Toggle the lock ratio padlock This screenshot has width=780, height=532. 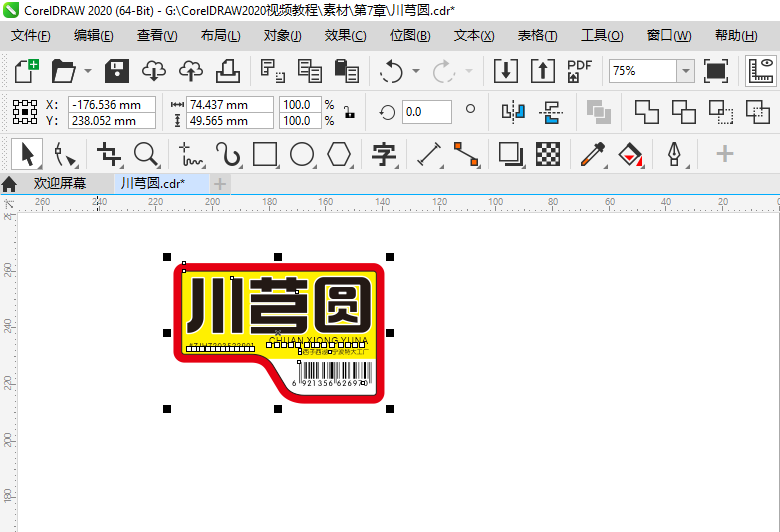coord(350,112)
